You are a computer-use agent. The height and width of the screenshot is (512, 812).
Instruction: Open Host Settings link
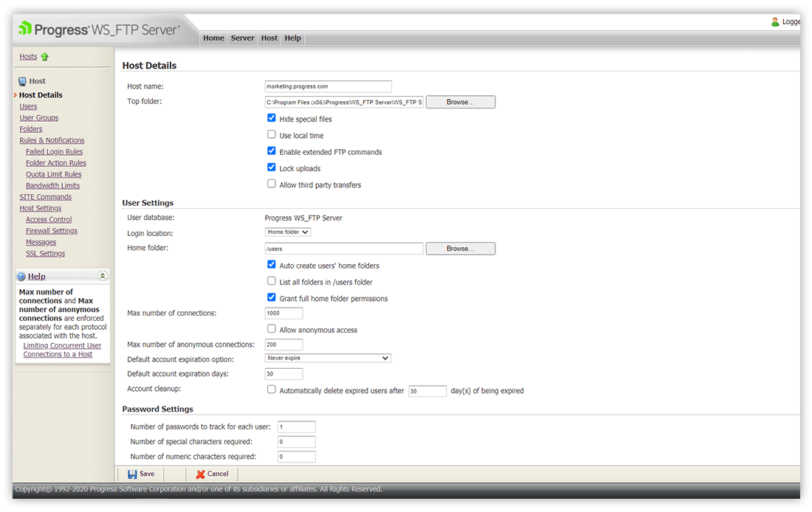(x=41, y=208)
